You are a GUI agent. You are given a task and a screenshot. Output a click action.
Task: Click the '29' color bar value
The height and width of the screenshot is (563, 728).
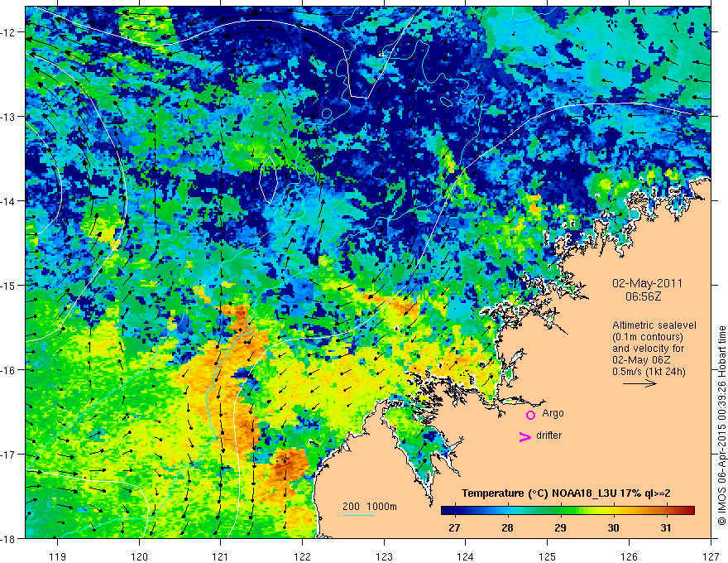[560, 527]
